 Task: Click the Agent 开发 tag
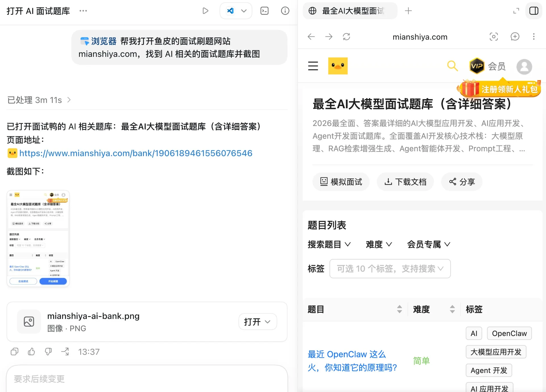(489, 370)
